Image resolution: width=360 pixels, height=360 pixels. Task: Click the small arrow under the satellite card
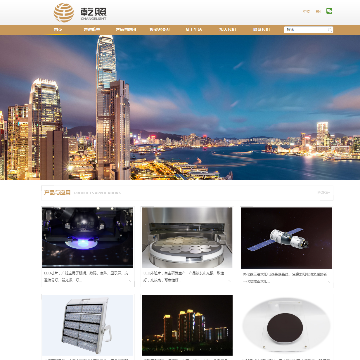pyautogui.click(x=329, y=281)
